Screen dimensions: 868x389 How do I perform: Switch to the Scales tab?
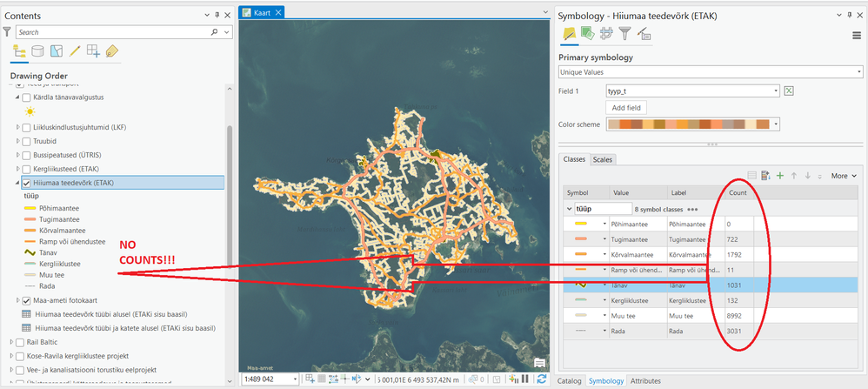602,159
